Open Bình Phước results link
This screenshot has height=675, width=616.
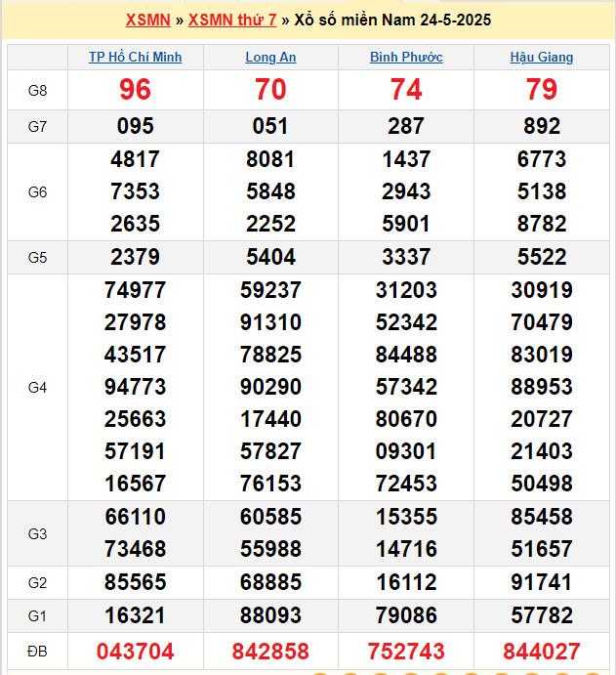pyautogui.click(x=406, y=57)
